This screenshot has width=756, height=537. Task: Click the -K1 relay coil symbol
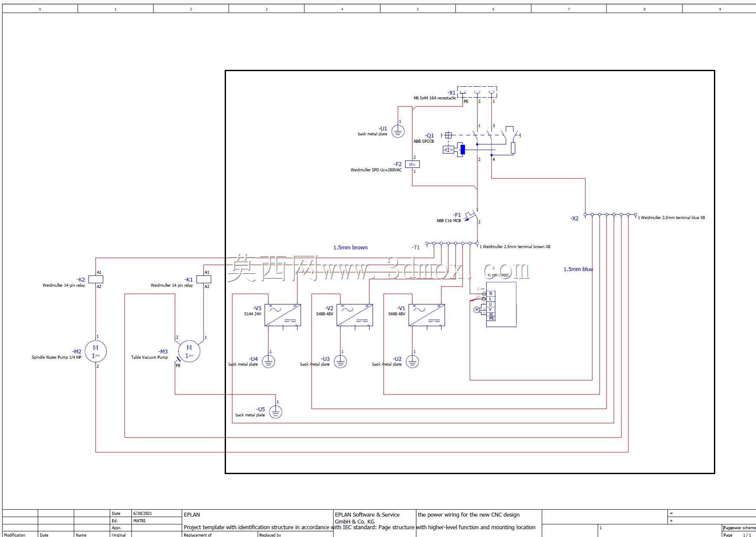(204, 279)
